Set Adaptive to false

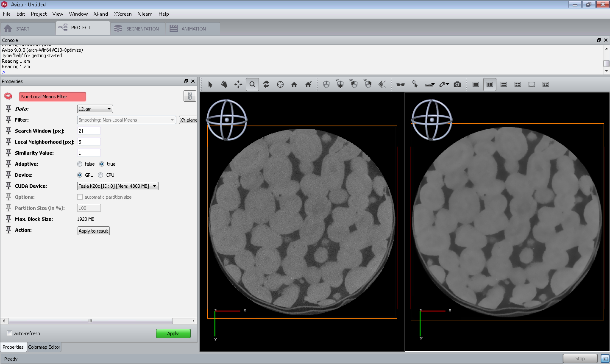point(80,164)
